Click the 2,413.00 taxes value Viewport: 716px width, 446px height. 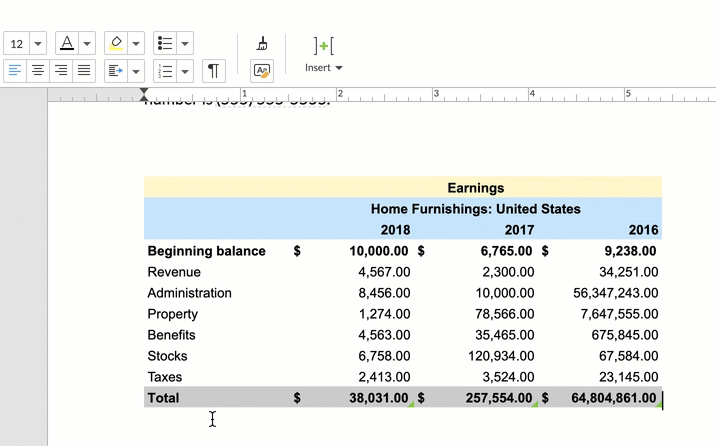coord(384,377)
